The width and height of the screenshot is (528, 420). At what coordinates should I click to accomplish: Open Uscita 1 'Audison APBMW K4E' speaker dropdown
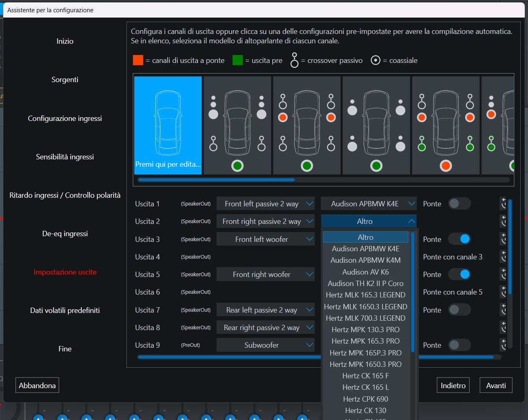pyautogui.click(x=369, y=203)
